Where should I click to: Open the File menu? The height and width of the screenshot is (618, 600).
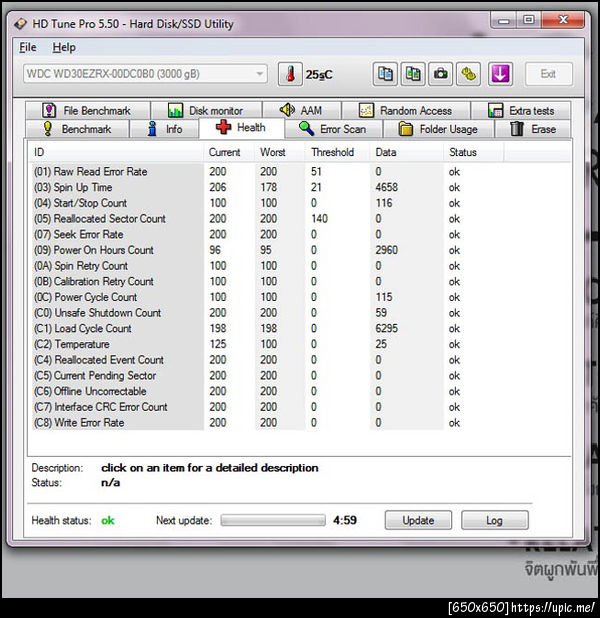coord(28,47)
